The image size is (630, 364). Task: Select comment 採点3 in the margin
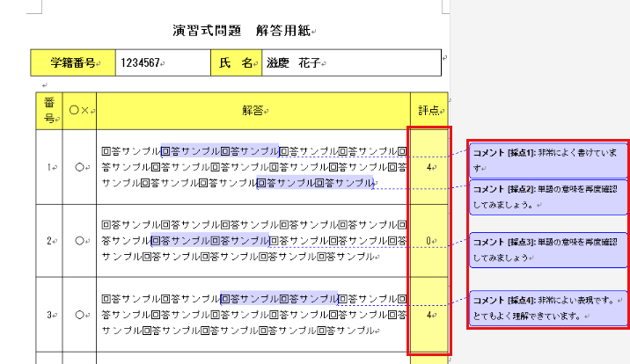(x=547, y=250)
